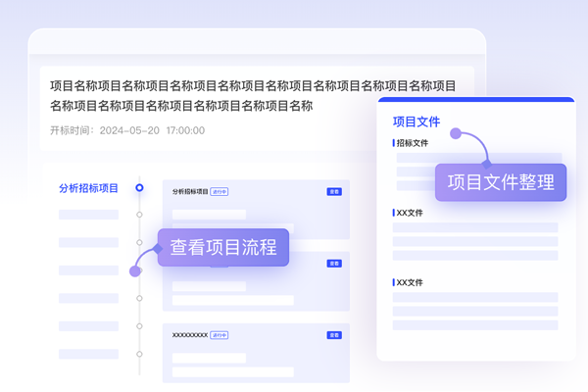Select the 分析招标项目 step in the left step list
Viewport: 588px width, 392px height.
point(88,188)
